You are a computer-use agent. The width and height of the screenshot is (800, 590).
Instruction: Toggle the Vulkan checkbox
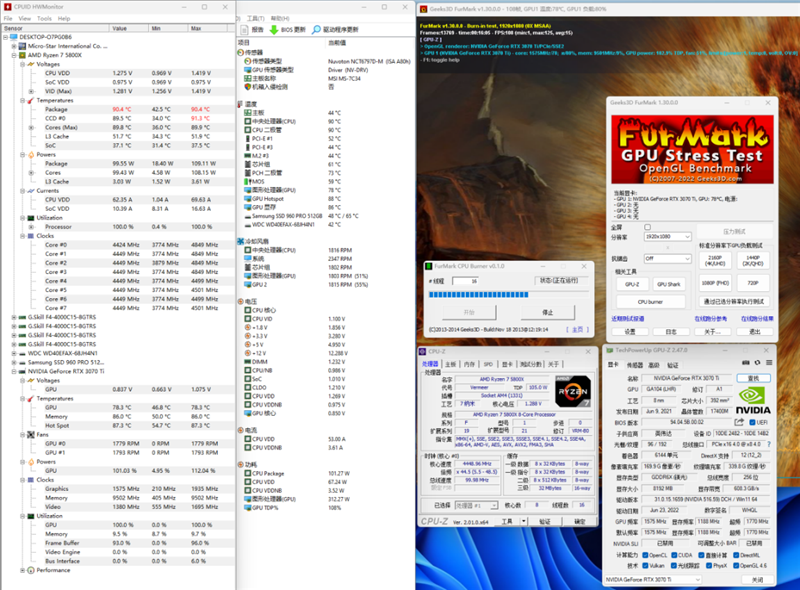click(645, 566)
